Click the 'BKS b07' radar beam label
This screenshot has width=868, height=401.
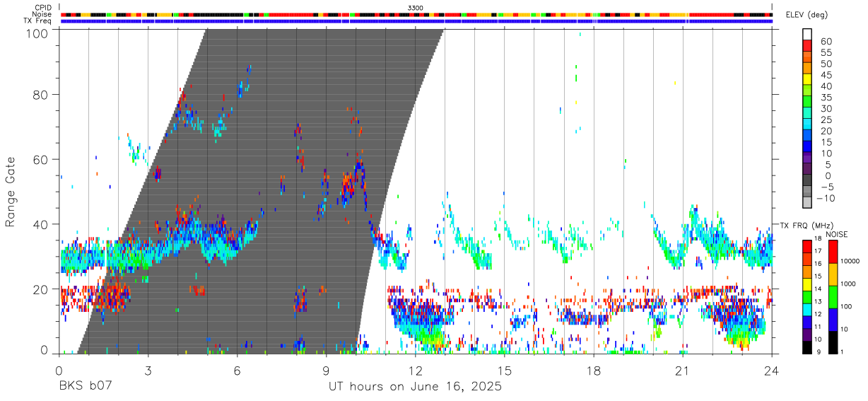(x=85, y=387)
